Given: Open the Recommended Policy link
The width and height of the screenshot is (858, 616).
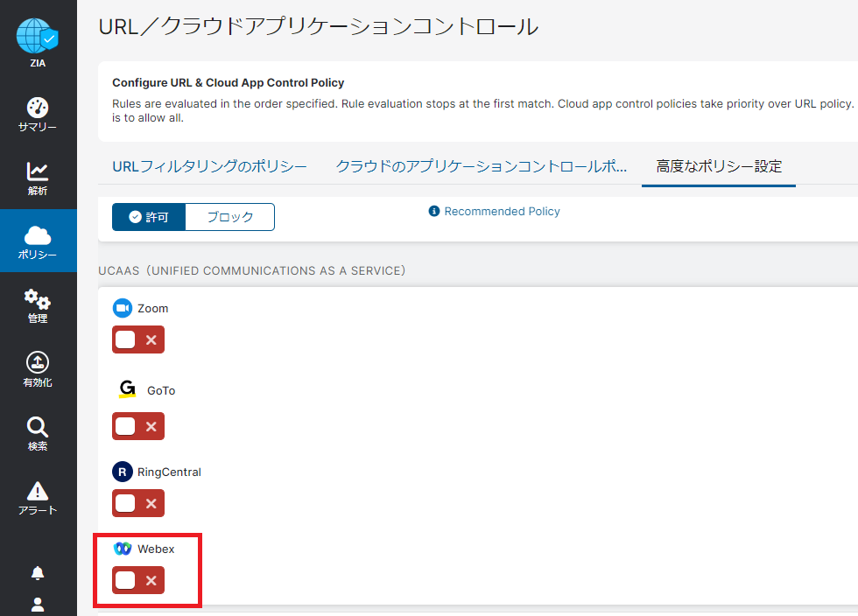Looking at the screenshot, I should (502, 211).
